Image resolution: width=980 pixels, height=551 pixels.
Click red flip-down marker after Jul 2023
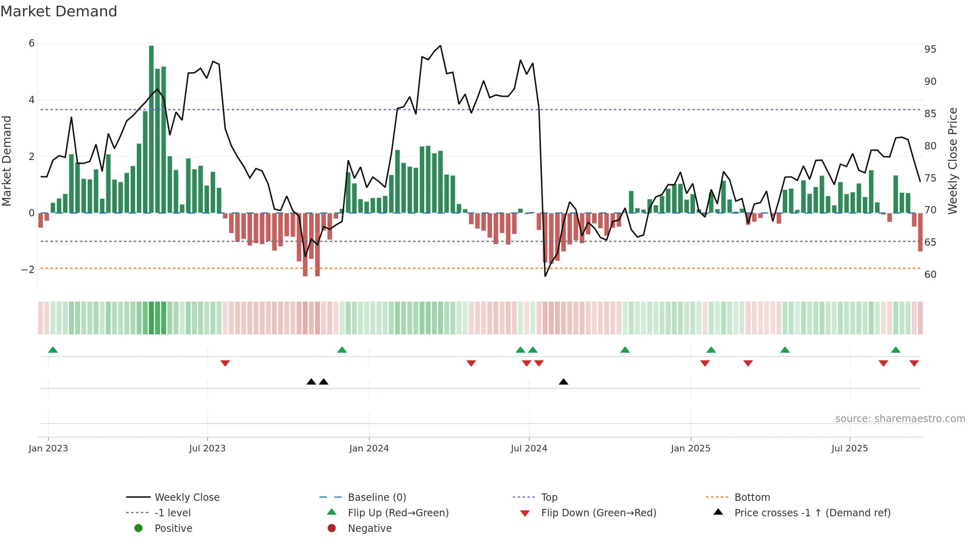225,363
